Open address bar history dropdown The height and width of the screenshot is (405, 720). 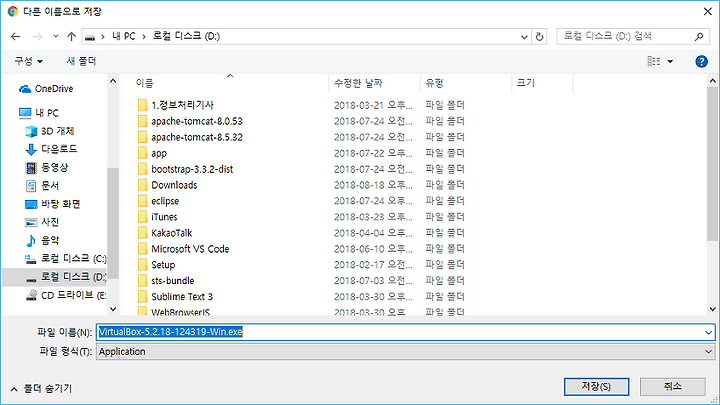(524, 37)
